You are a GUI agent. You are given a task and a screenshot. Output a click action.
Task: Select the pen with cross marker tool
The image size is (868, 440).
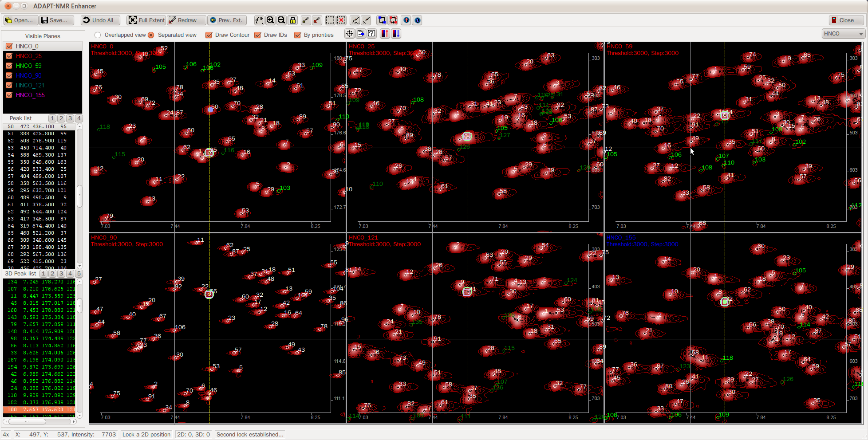point(366,20)
